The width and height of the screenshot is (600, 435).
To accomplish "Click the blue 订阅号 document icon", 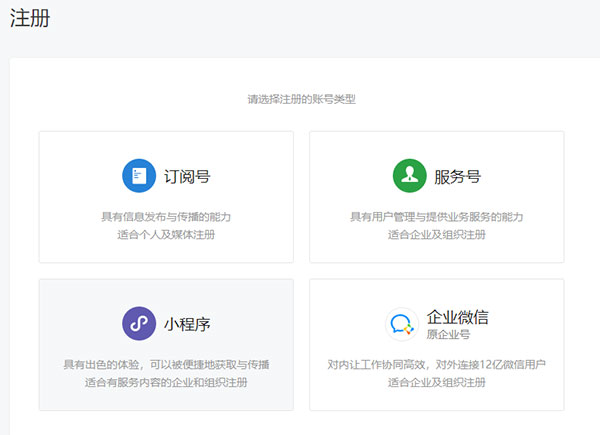I will [x=139, y=176].
